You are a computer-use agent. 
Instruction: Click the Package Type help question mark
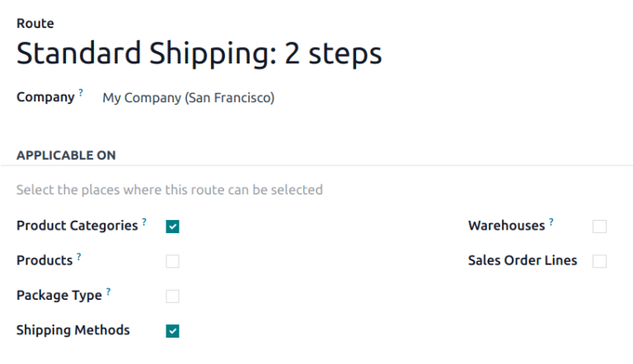click(109, 292)
